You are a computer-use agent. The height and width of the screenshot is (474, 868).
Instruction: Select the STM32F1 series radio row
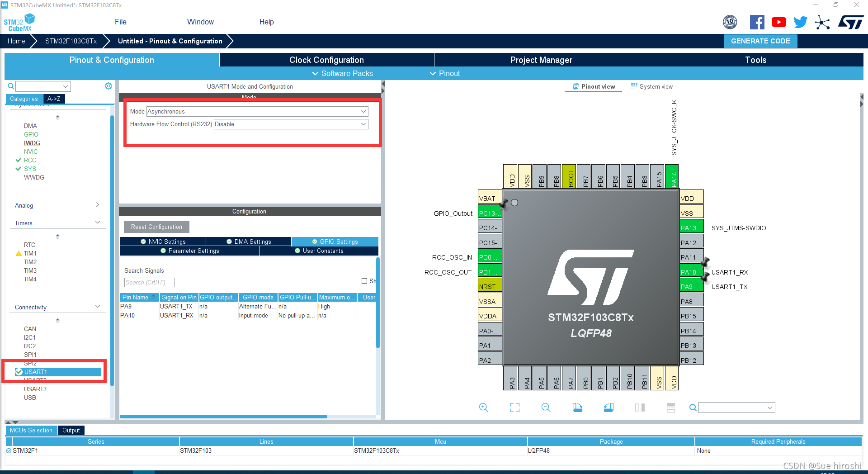point(9,450)
